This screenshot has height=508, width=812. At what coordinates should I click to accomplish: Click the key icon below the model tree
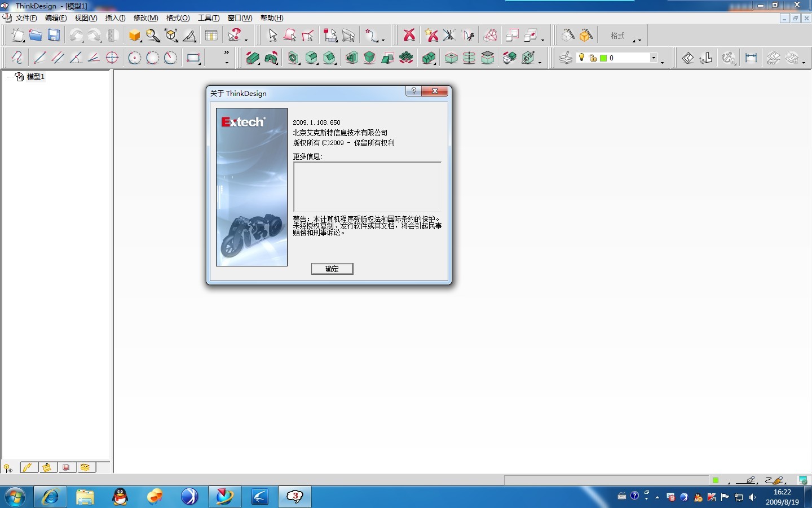point(8,468)
